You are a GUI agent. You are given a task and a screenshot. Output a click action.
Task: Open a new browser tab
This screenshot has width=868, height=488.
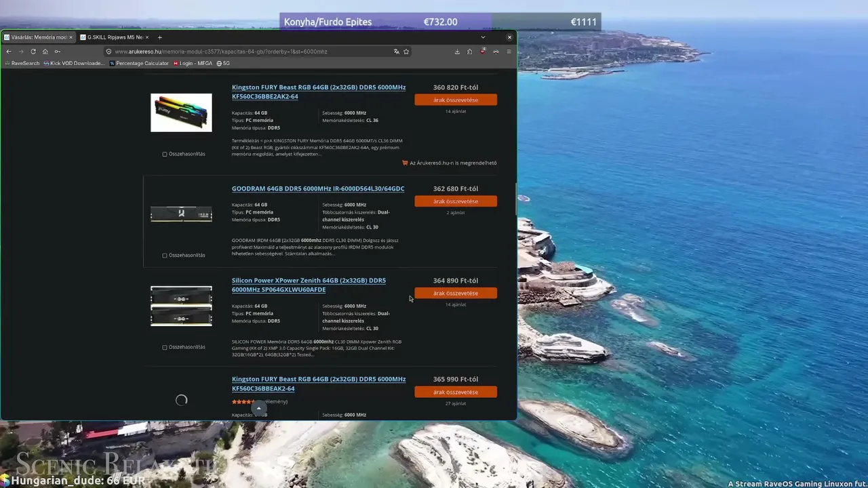click(x=160, y=37)
